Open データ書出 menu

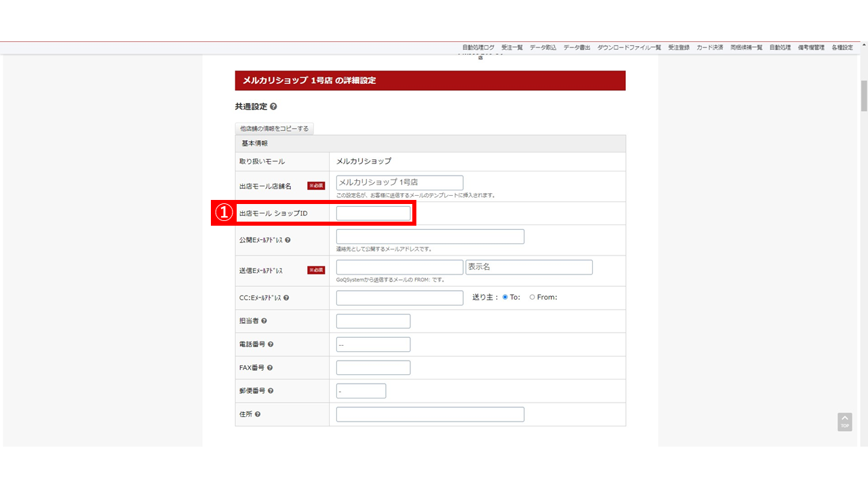[577, 47]
